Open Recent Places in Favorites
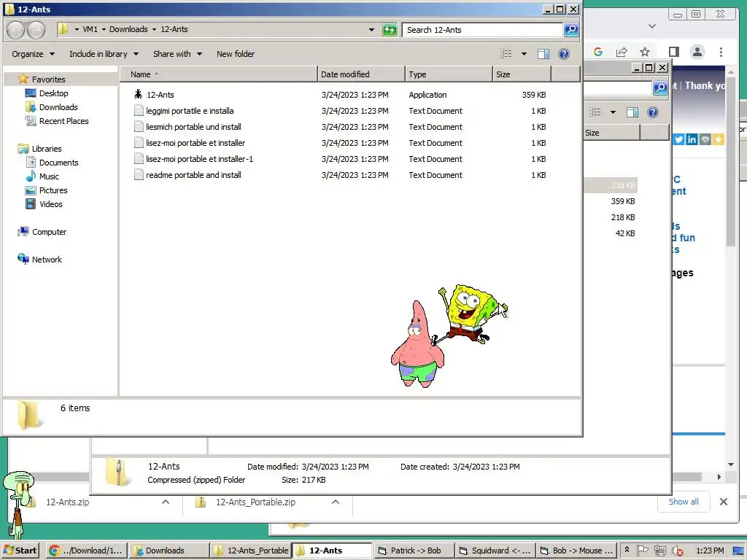Image resolution: width=747 pixels, height=560 pixels. point(64,121)
